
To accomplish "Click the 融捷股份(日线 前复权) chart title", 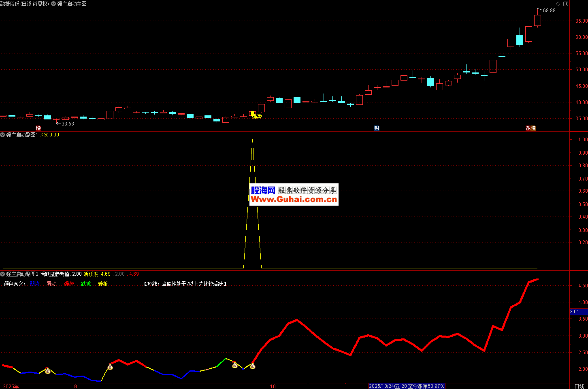I will pos(24,4).
